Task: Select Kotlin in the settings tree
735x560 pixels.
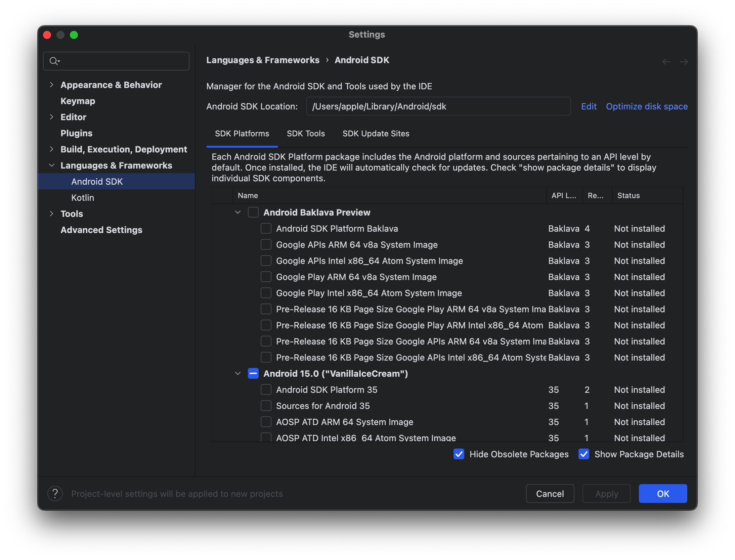Action: 83,198
